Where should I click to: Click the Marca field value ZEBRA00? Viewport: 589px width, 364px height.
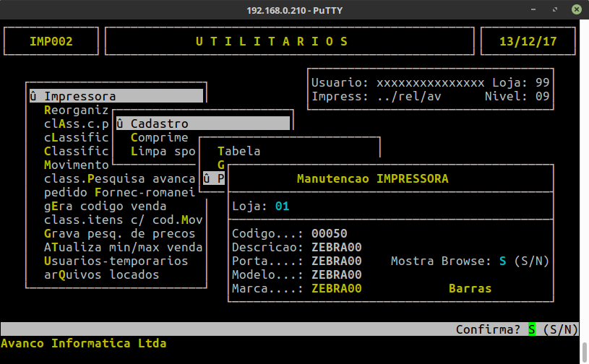[336, 288]
